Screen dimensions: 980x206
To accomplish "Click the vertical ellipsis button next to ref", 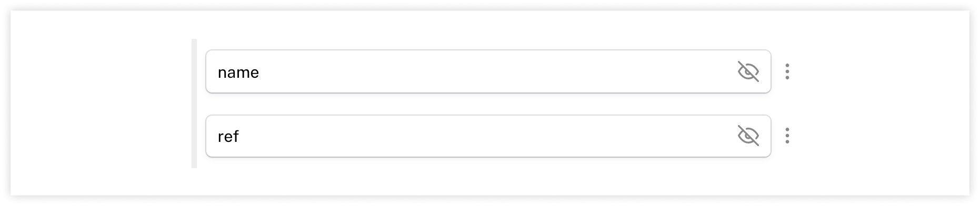I will 787,136.
